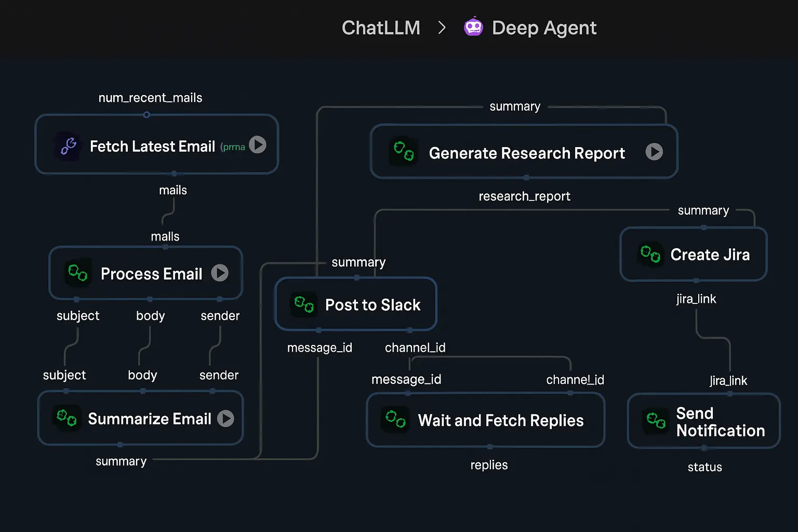Run the Fetch Latest Email node

point(258,144)
